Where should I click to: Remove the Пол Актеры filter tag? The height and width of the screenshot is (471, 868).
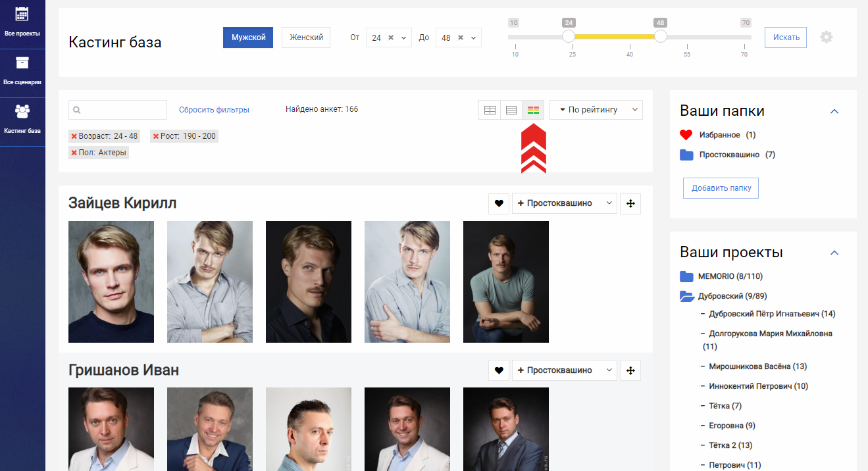(x=74, y=153)
